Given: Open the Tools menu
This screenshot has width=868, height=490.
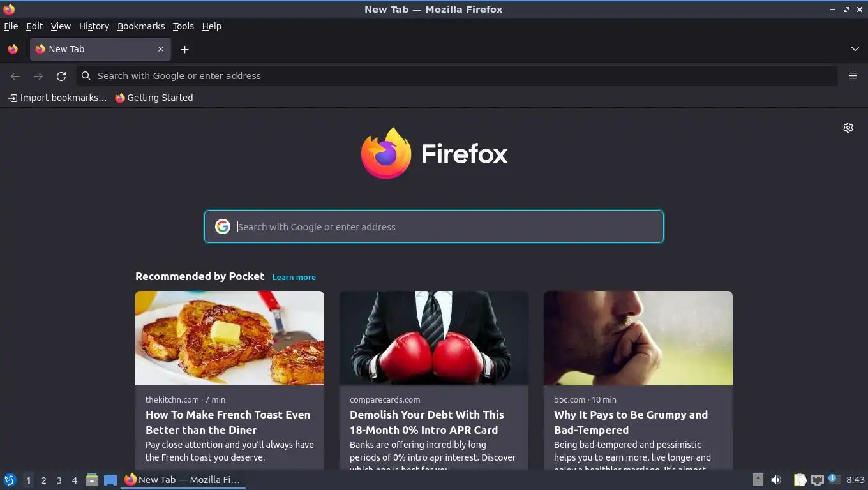Looking at the screenshot, I should (183, 26).
